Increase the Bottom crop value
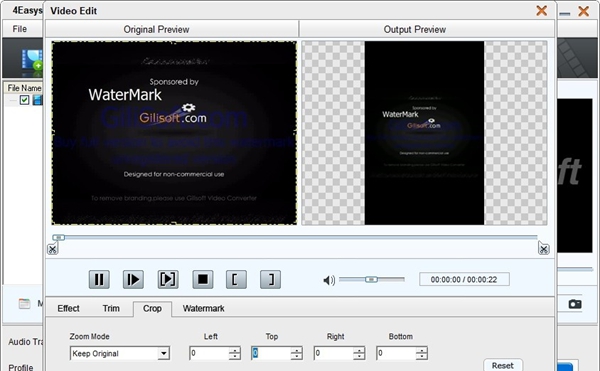 pyautogui.click(x=422, y=350)
